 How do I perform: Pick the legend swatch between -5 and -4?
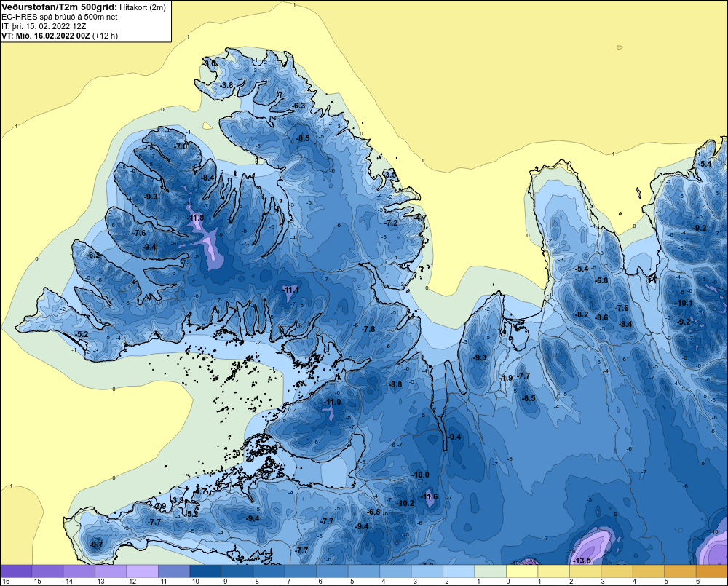364,571
